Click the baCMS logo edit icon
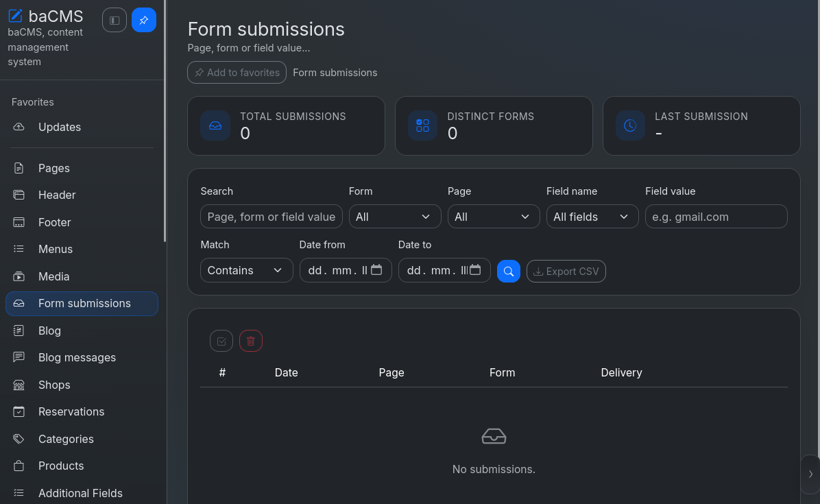The width and height of the screenshot is (820, 504). 16,16
